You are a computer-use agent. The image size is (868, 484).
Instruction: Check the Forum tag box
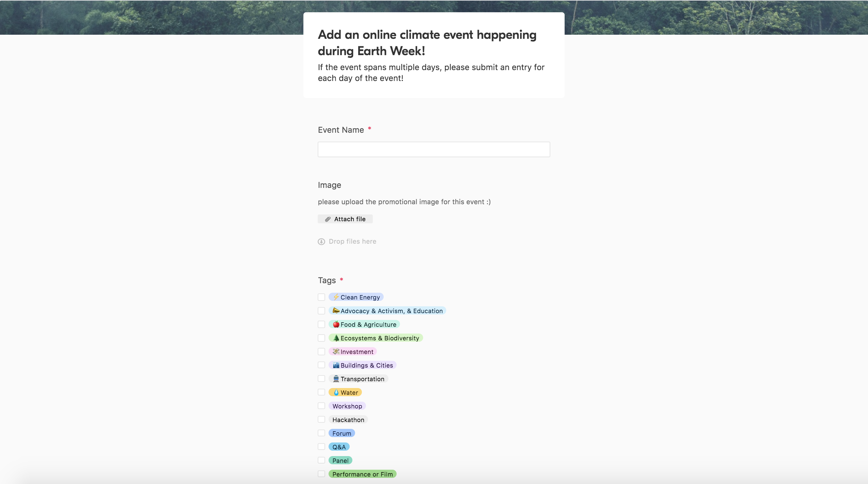click(x=321, y=433)
